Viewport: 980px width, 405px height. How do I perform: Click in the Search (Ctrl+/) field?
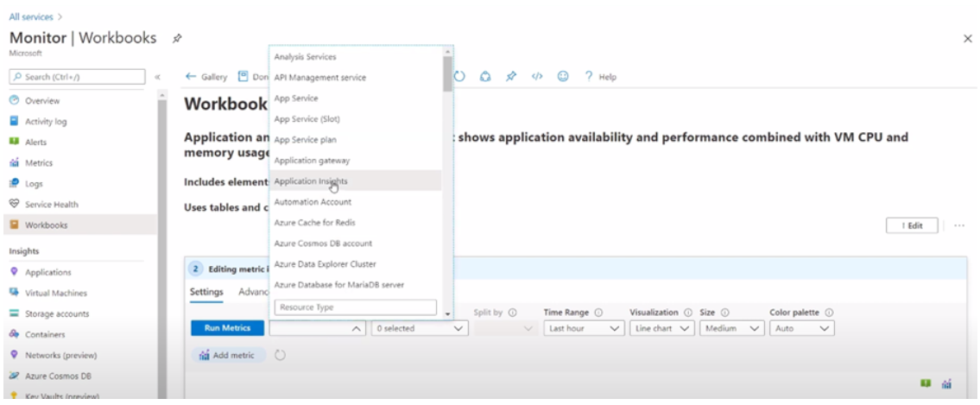pyautogui.click(x=78, y=77)
